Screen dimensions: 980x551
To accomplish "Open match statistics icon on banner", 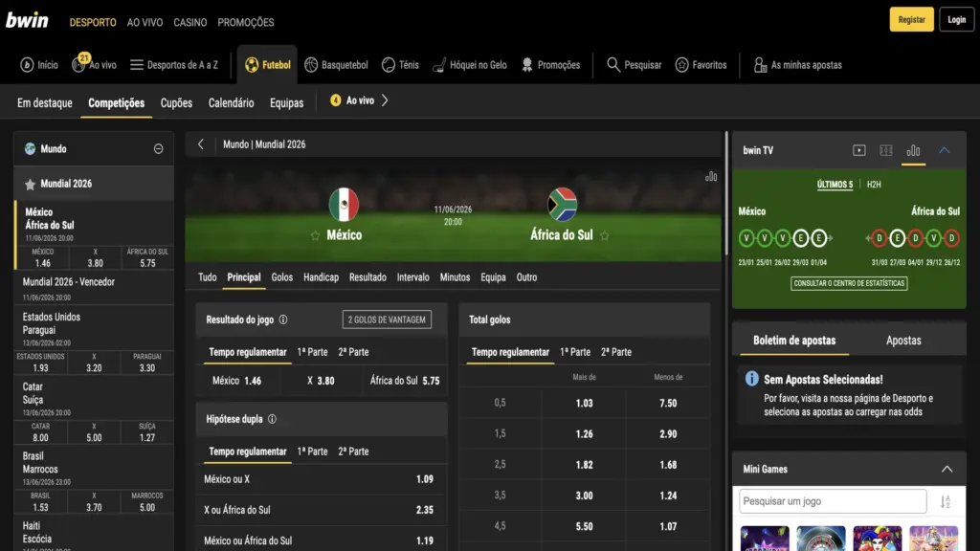I will pos(711,177).
